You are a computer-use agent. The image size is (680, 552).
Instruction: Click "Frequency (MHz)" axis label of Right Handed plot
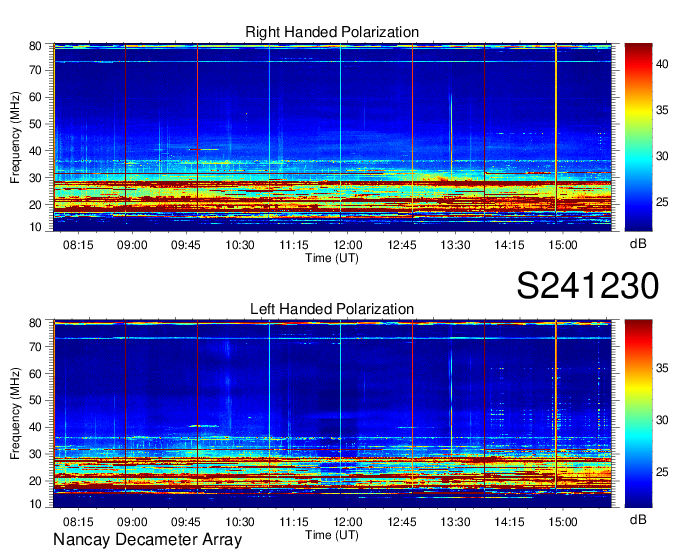(x=15, y=137)
